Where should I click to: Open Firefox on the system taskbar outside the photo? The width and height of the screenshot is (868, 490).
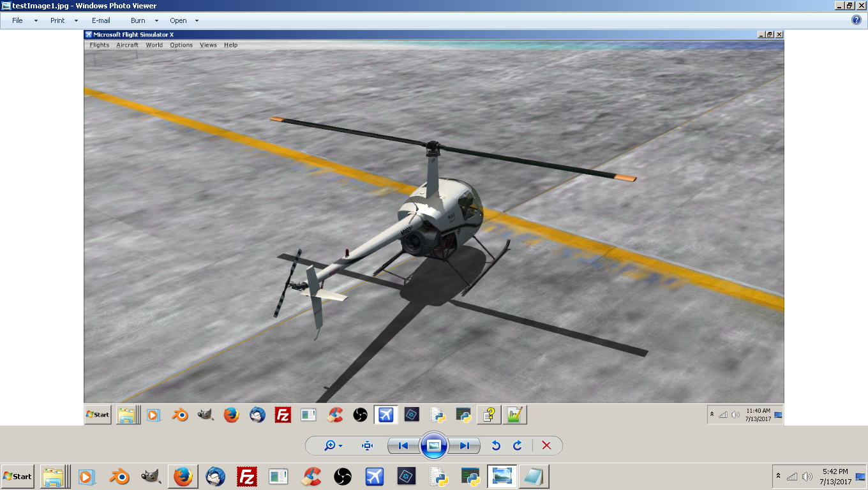(x=183, y=477)
